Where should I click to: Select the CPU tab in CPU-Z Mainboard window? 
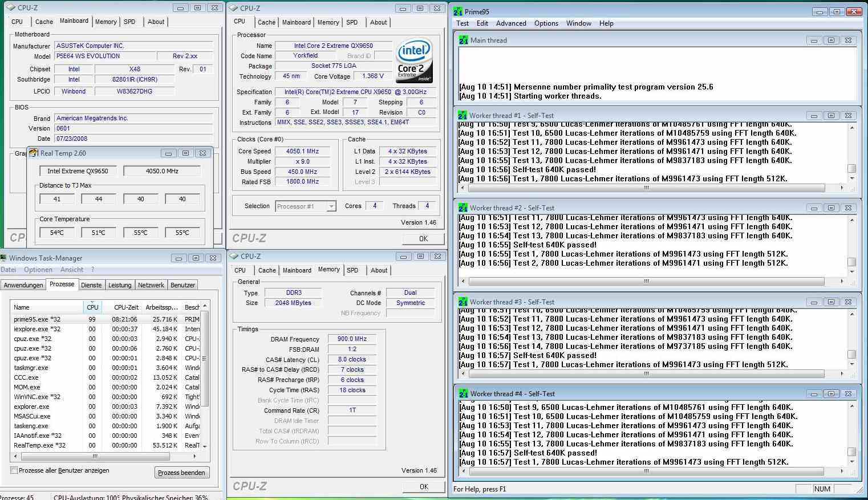[17, 22]
